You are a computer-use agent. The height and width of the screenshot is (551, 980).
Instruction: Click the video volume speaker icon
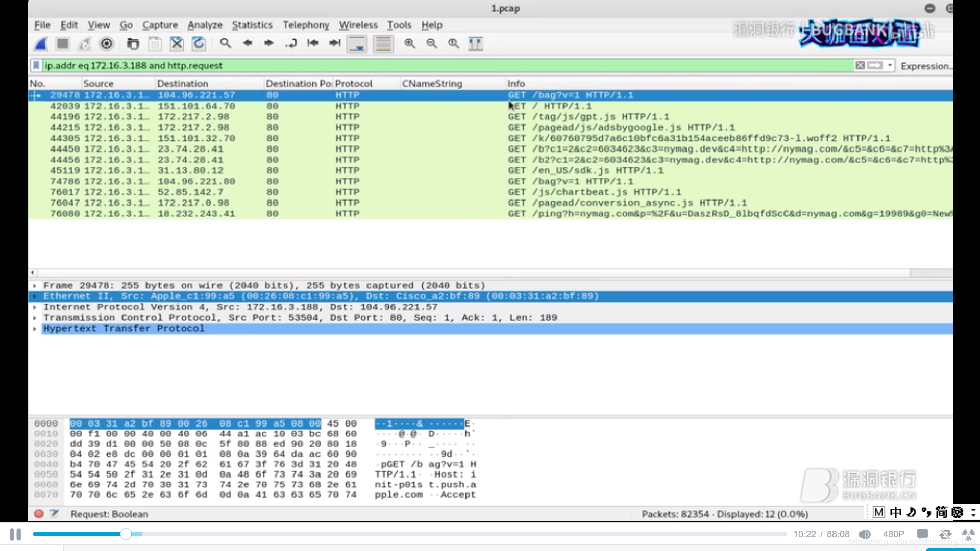tap(865, 534)
